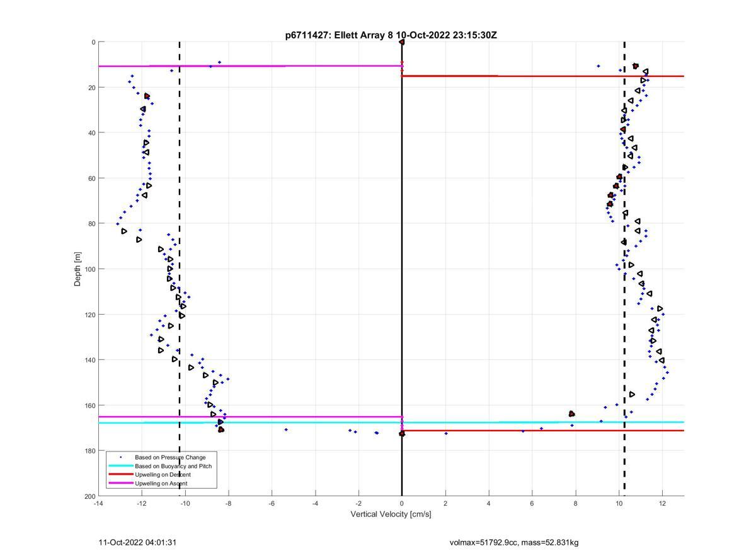This screenshot has width=756, height=558.
Task: Click velocity axis tick label "-10"
Action: pos(185,503)
